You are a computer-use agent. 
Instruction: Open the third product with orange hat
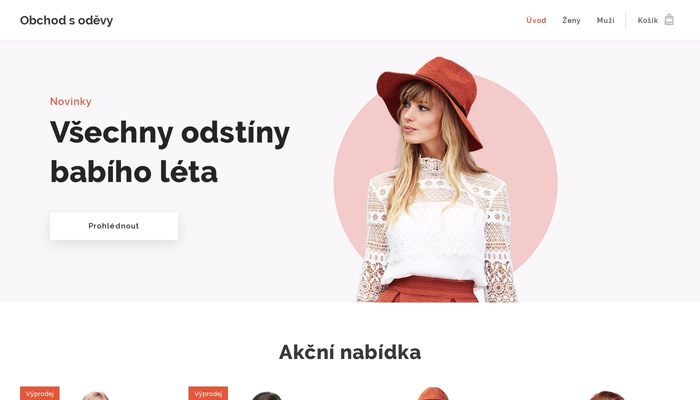coord(433,394)
